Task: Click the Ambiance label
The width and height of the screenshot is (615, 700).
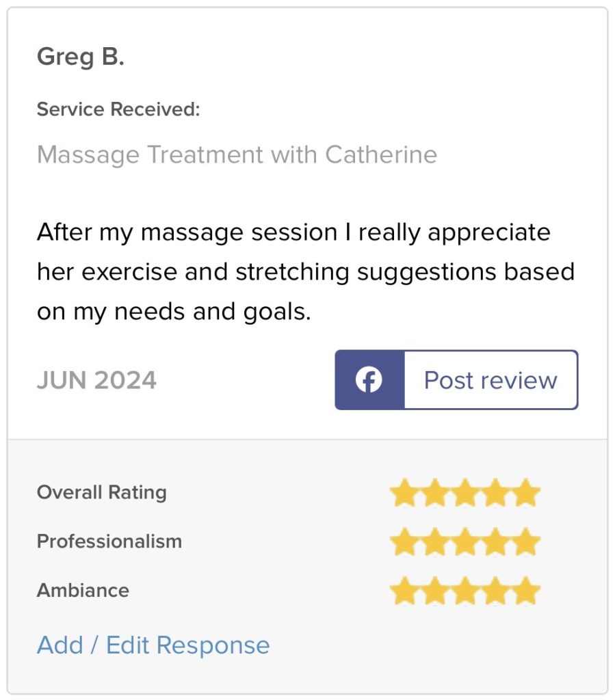Action: click(83, 590)
